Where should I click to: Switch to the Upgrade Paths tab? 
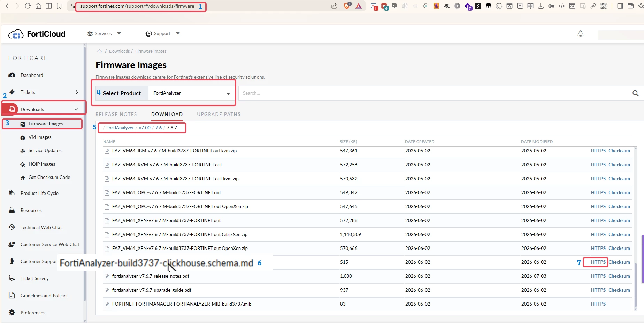point(219,114)
